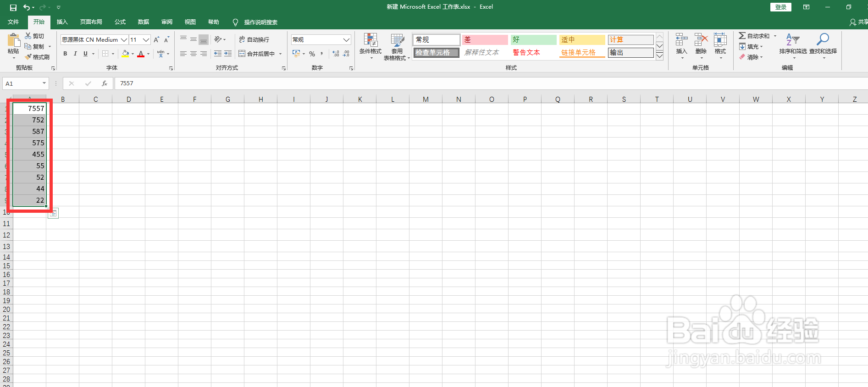Toggle Underline formatting
868x387 pixels.
pos(85,54)
